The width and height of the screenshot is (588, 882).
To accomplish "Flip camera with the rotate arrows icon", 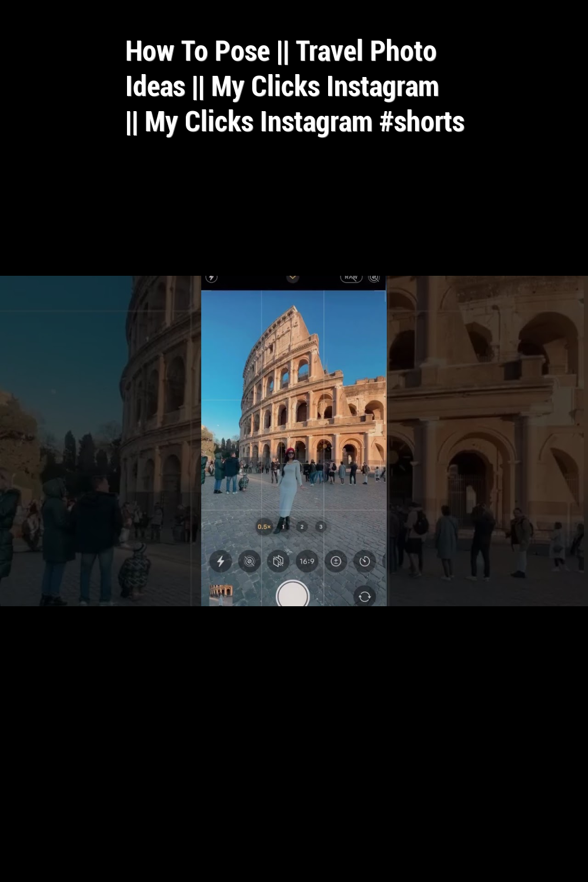I will click(365, 596).
